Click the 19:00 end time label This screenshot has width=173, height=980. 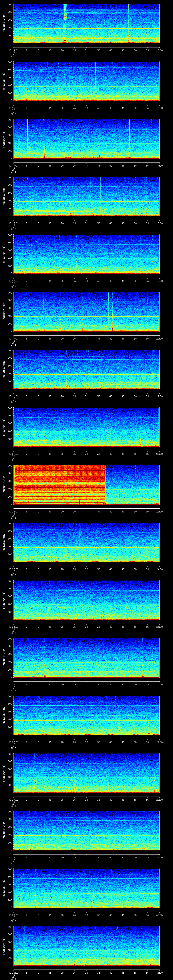pos(160,281)
